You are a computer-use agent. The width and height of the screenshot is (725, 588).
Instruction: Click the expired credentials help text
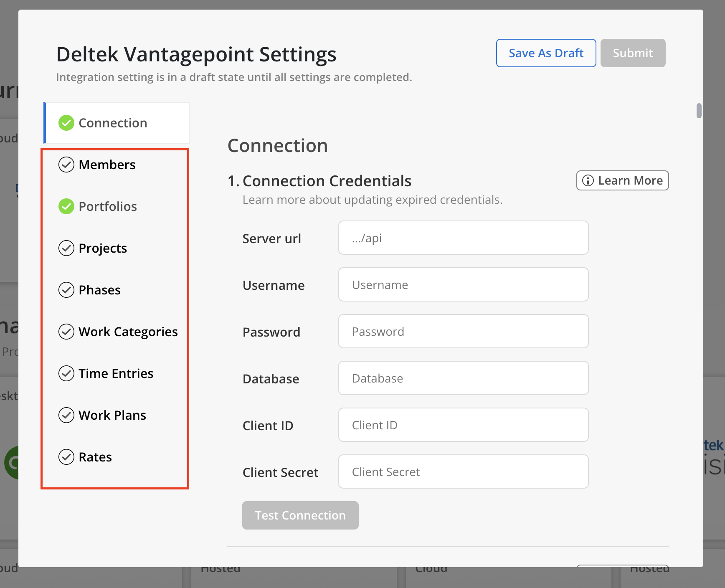click(373, 200)
